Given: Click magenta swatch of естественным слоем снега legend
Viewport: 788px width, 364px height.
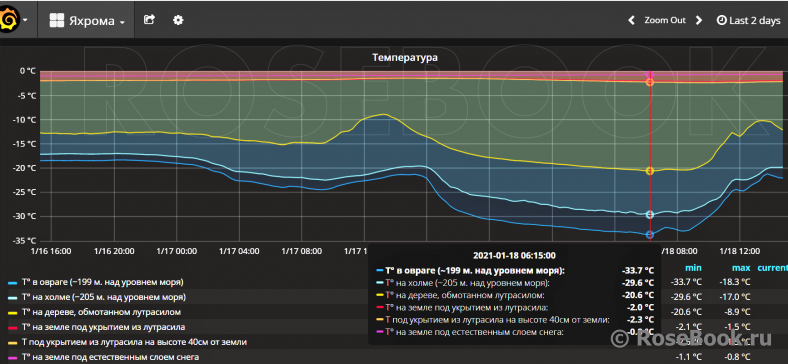Looking at the screenshot, I should point(13,358).
